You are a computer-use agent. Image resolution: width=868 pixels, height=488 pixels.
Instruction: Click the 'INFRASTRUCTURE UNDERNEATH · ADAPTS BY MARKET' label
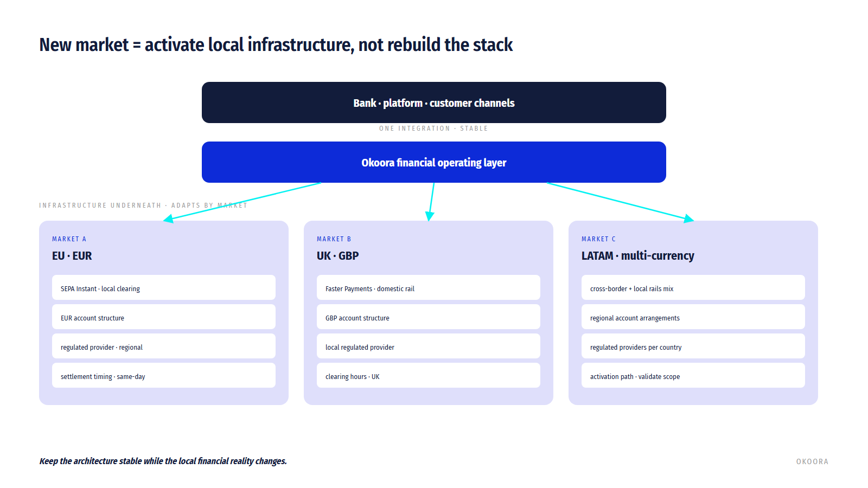click(x=143, y=206)
